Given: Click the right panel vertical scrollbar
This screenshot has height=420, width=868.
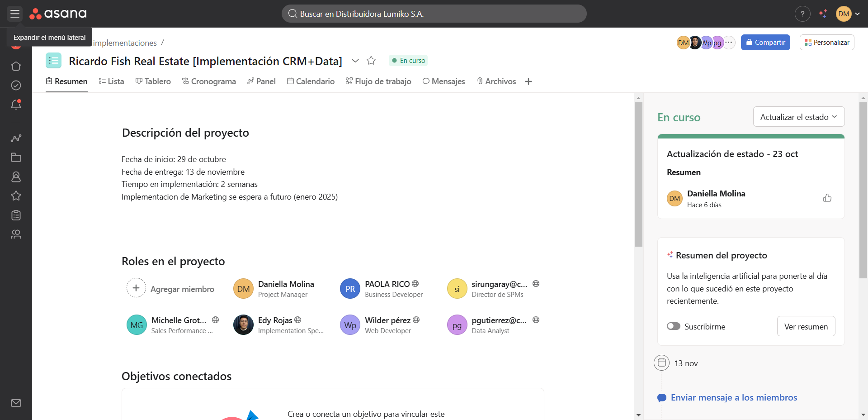Looking at the screenshot, I should pos(863,190).
